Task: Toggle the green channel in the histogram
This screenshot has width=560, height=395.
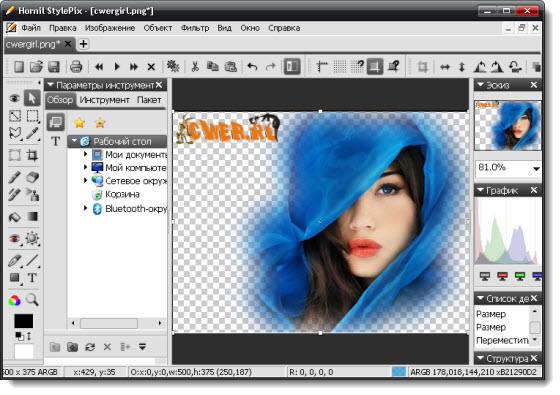Action: click(520, 276)
